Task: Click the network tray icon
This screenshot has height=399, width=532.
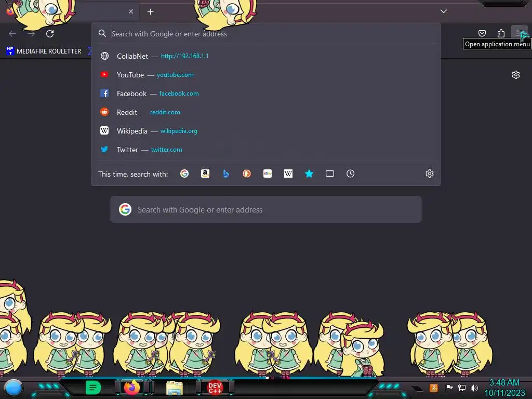Action: [x=461, y=388]
